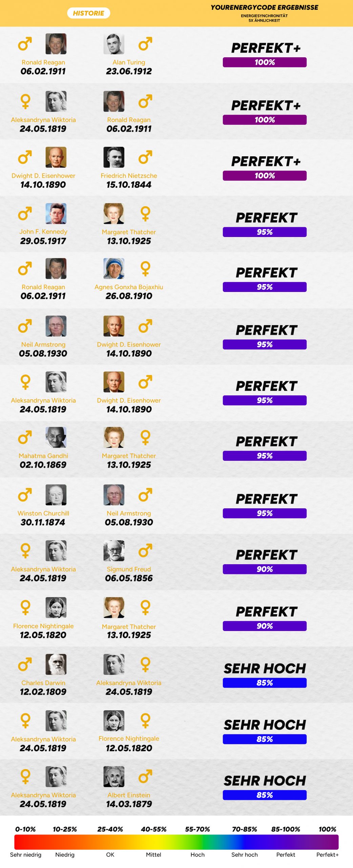Open Albert Einstein's portrait photo
Viewport: 353px width, 868px height.
coord(114,776)
